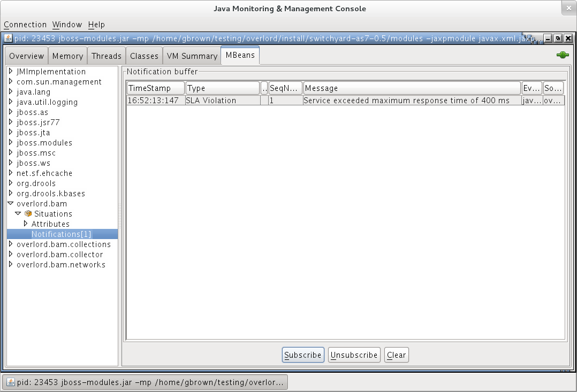Expand the java.lang node
Viewport: 577px width, 392px height.
(11, 91)
